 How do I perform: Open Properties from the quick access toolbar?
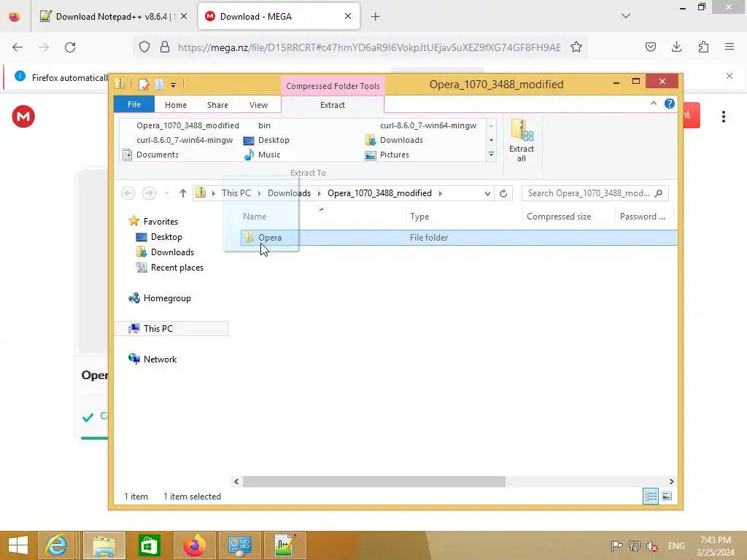(x=144, y=85)
